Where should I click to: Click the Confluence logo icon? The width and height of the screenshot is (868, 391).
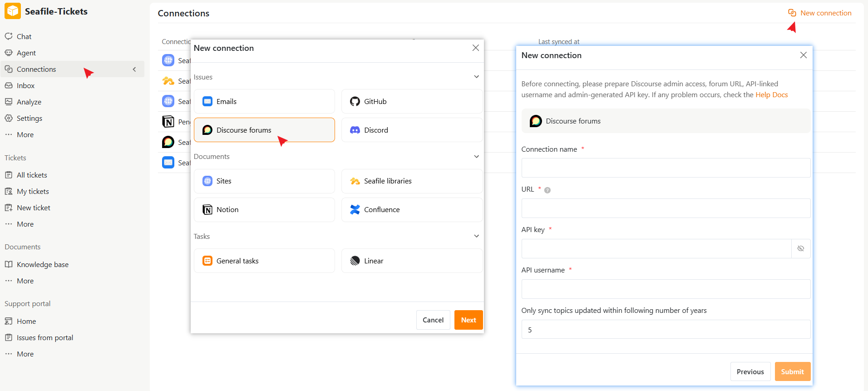pyautogui.click(x=355, y=209)
